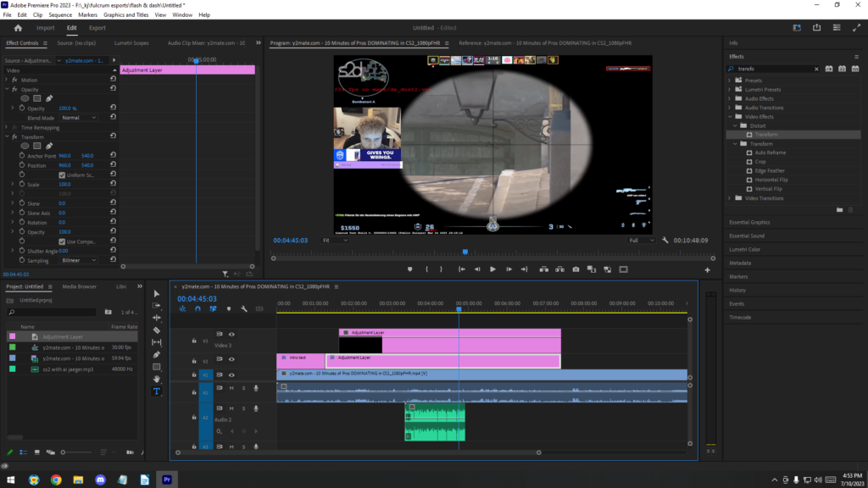Open the Sequence menu

60,15
